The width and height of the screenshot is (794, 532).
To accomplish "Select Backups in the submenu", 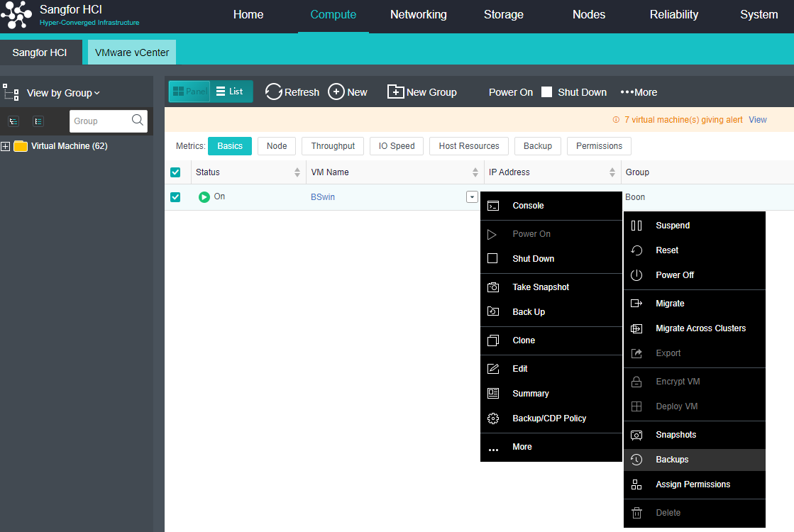I will 672,460.
